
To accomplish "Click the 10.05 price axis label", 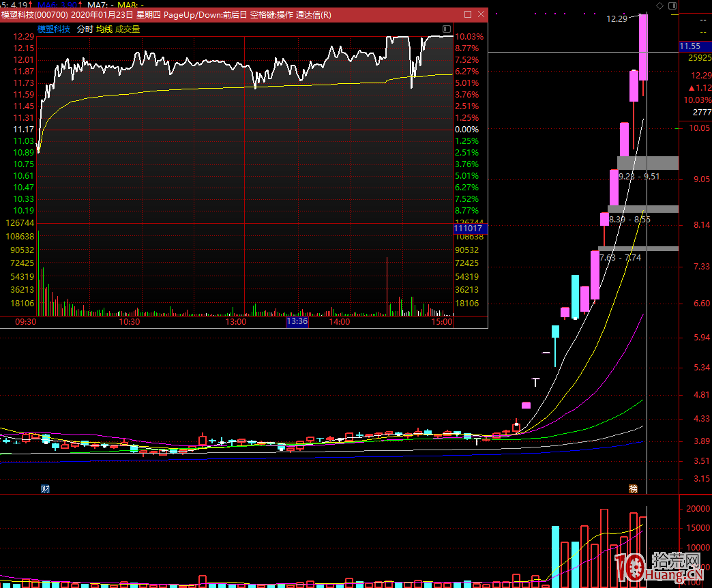I will (x=699, y=128).
